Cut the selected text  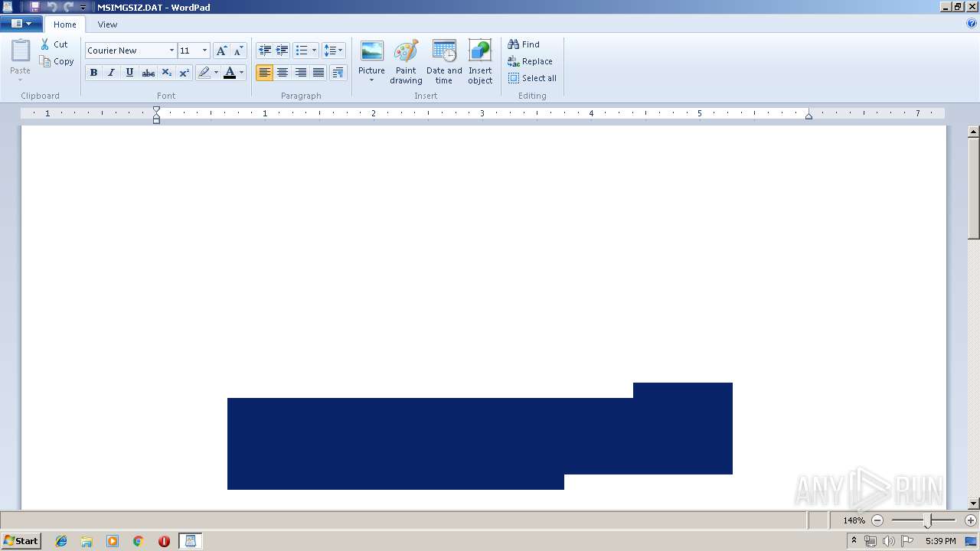click(x=54, y=44)
